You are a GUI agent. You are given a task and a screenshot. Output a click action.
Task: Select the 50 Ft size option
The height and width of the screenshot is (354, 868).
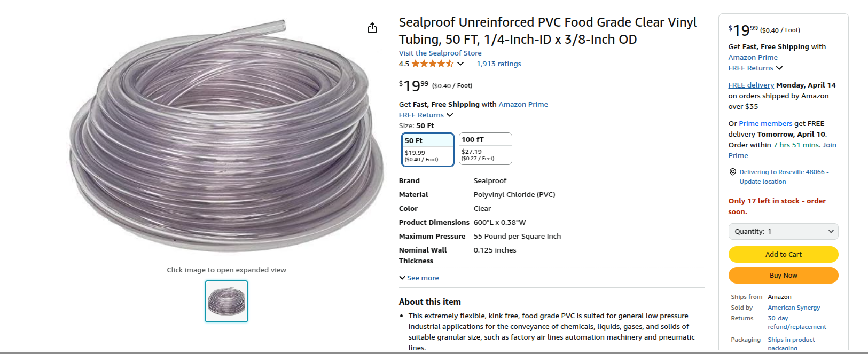point(427,150)
